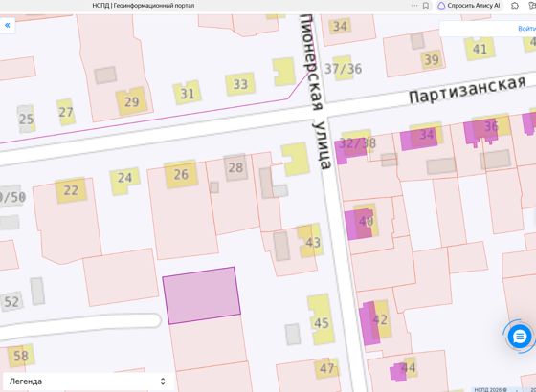The height and width of the screenshot is (392, 536).
Task: Expand the Легенда panel arrows
Action: (x=163, y=381)
